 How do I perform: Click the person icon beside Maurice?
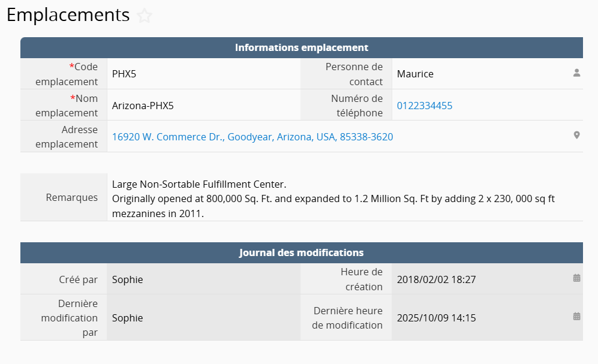coord(576,73)
